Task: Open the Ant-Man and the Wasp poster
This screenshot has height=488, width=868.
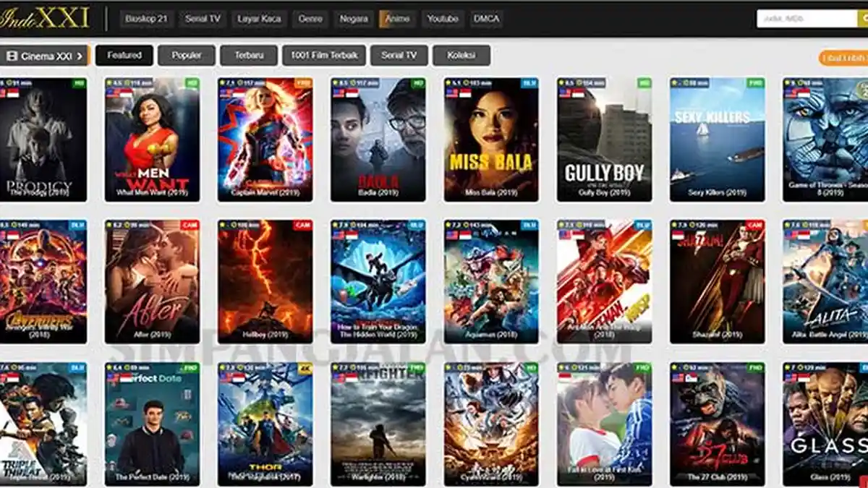Action: [604, 282]
